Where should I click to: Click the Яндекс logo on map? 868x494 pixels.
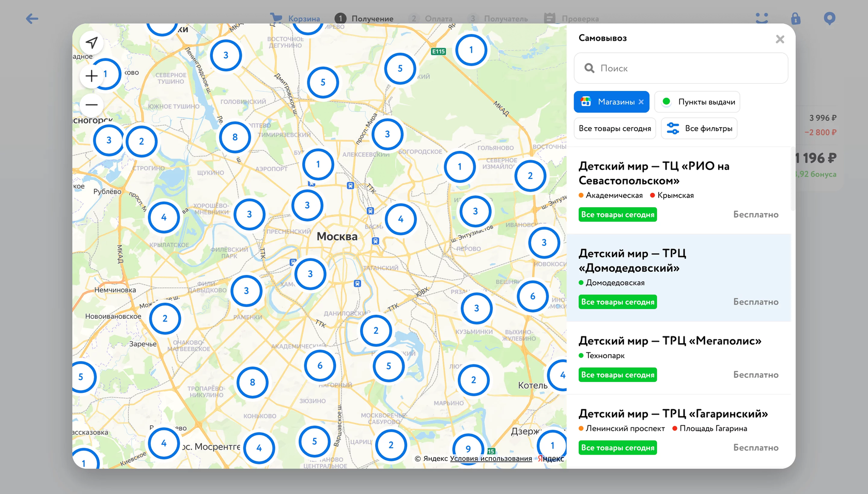551,458
